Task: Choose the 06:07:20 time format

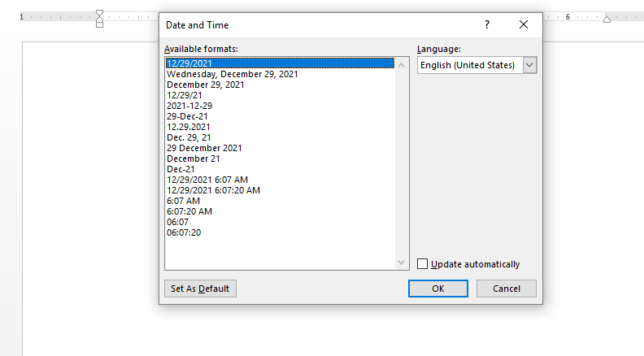Action: [184, 232]
